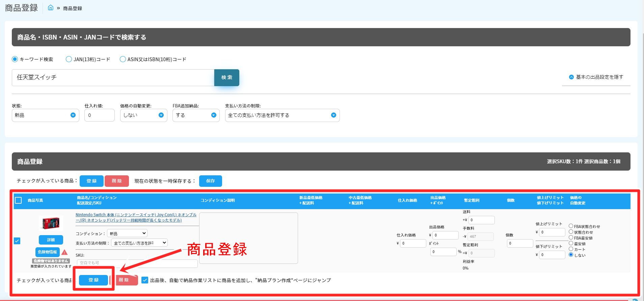This screenshot has width=644, height=301.
Task: Toggle the auto-add to 納品作業リスト checkbox
Action: [145, 280]
